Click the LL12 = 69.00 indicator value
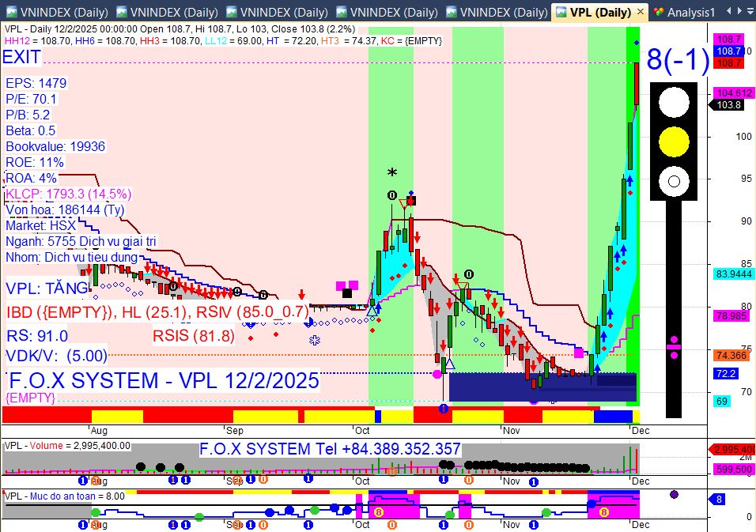756x532 pixels. [x=233, y=41]
